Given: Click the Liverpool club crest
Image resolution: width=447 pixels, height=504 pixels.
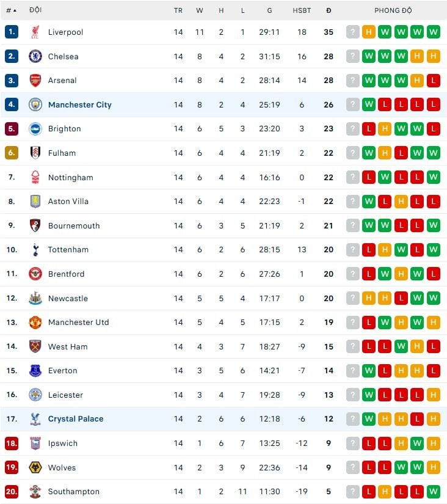Looking at the screenshot, I should 35,32.
